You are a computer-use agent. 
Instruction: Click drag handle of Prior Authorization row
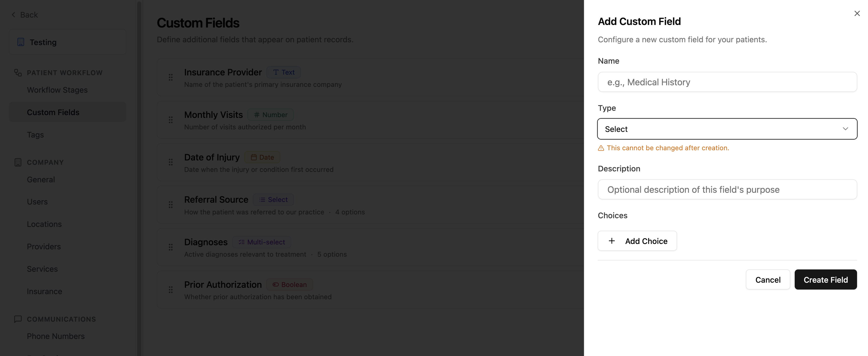coord(171,290)
